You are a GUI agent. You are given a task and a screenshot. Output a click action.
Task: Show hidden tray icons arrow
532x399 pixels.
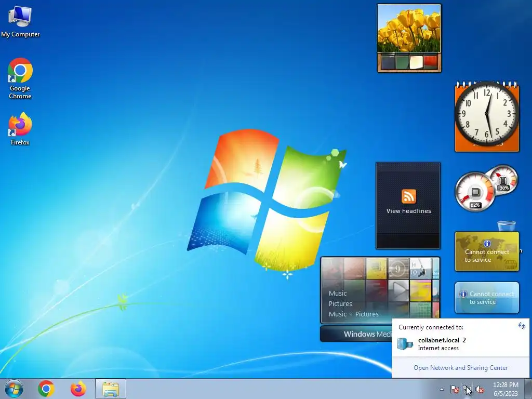pyautogui.click(x=442, y=389)
